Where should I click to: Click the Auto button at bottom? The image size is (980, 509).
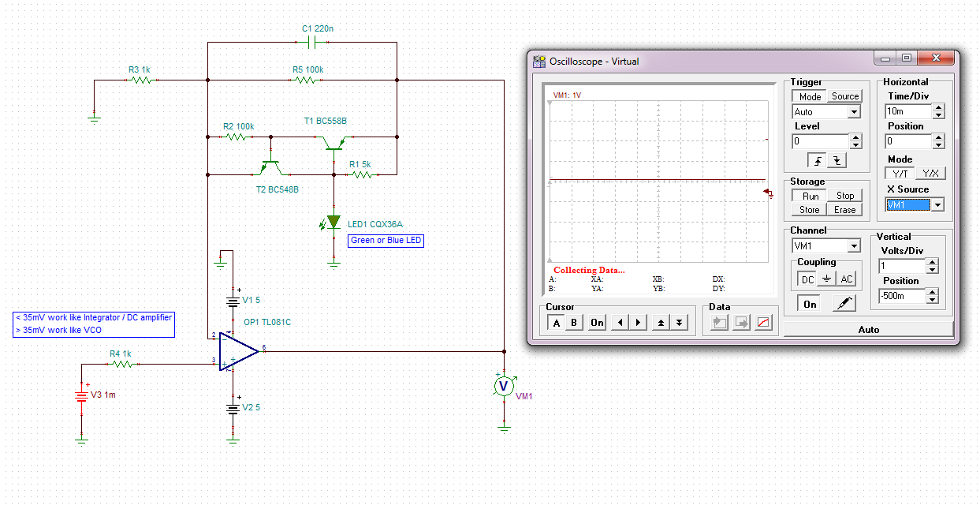tap(868, 330)
